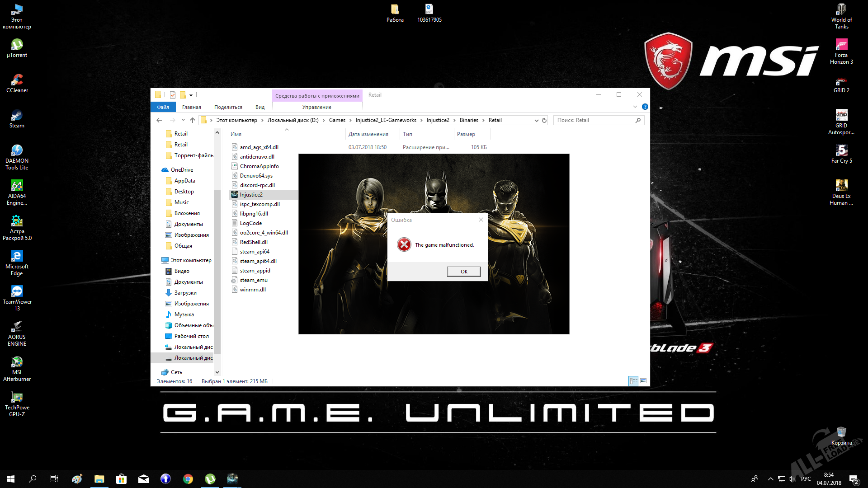This screenshot has height=488, width=868.
Task: Select Вид ribbon tab in Explorer
Action: coord(260,107)
